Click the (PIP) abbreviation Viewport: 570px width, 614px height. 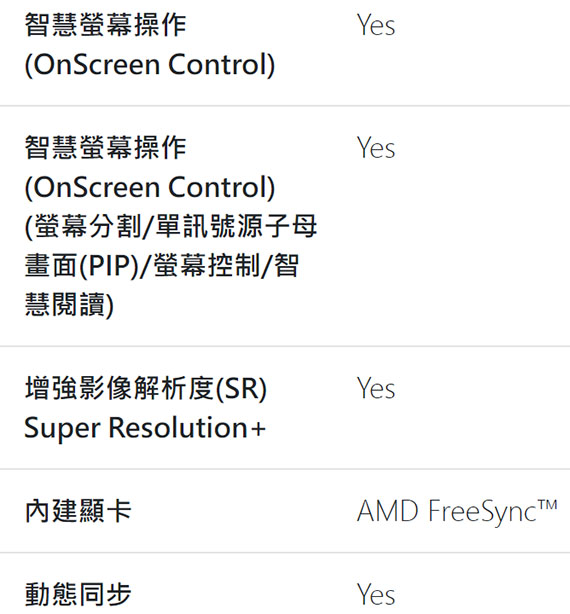(x=109, y=266)
